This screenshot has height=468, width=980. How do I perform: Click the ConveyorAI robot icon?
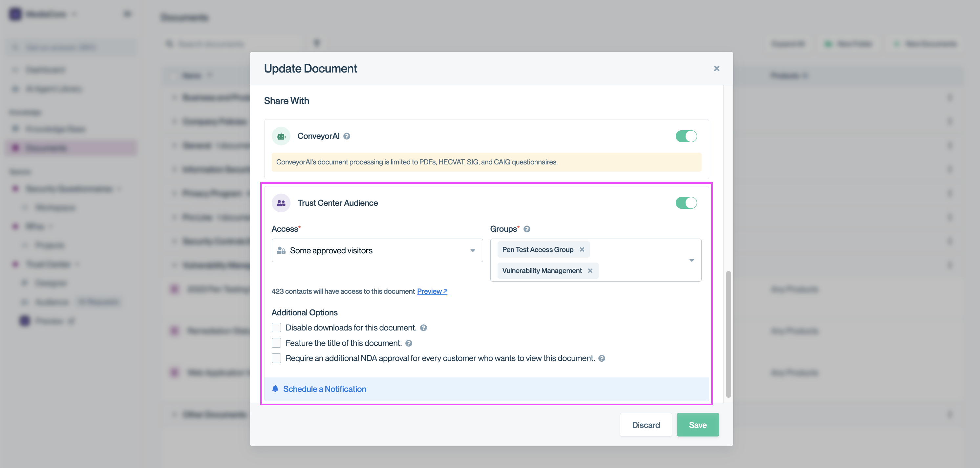[x=281, y=136]
